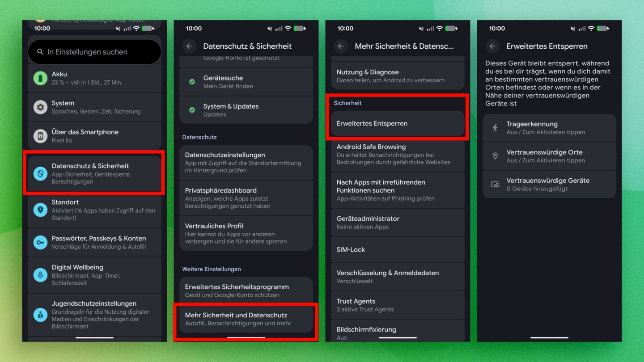Tap the Standort location pin icon
This screenshot has height=362, width=644.
point(40,210)
